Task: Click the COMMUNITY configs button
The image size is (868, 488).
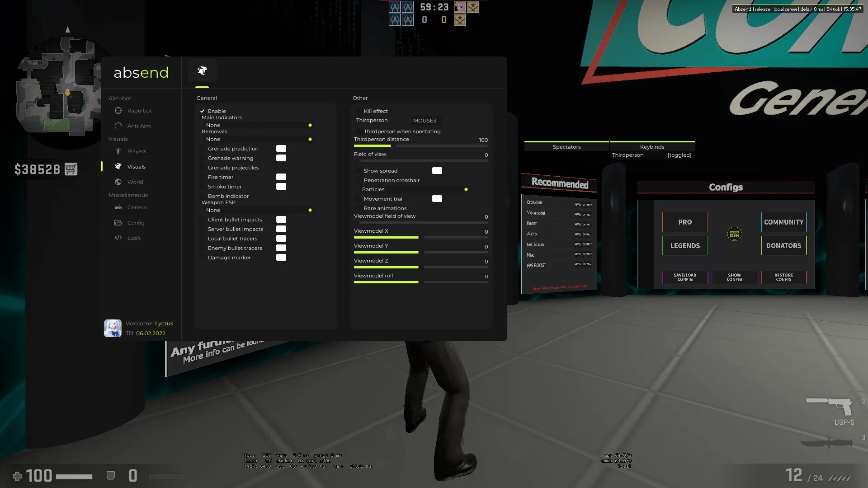Action: 784,222
